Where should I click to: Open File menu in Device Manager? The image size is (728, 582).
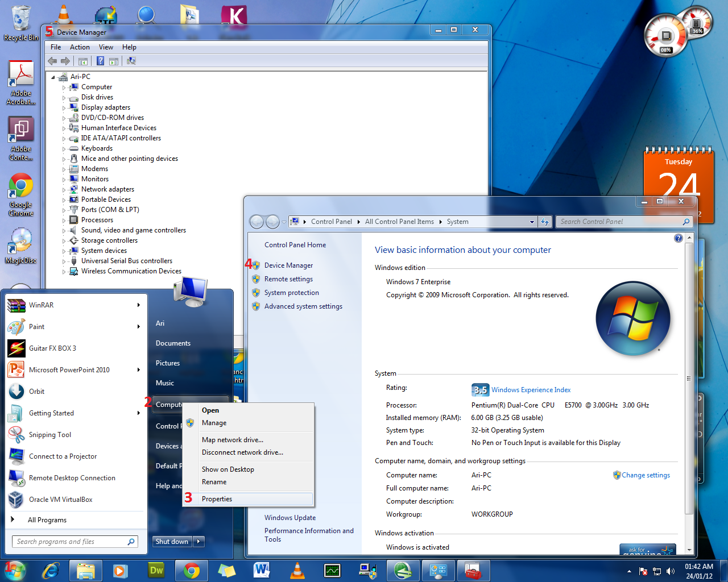click(56, 47)
